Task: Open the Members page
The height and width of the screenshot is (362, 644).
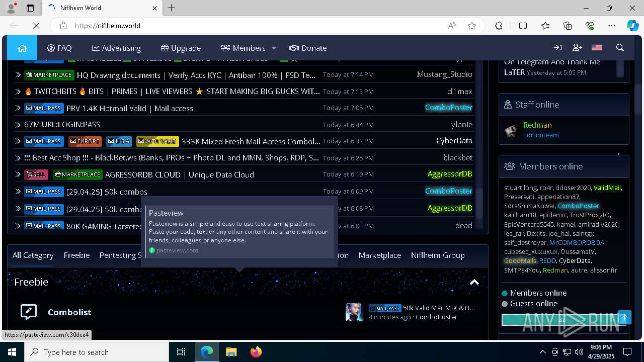Action: click(x=243, y=48)
